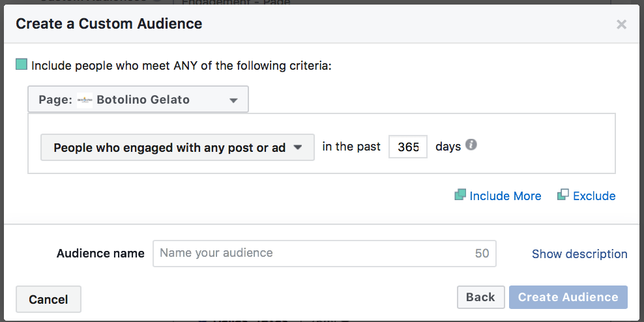The image size is (644, 322).
Task: Click the days number field showing 365
Action: pyautogui.click(x=408, y=147)
